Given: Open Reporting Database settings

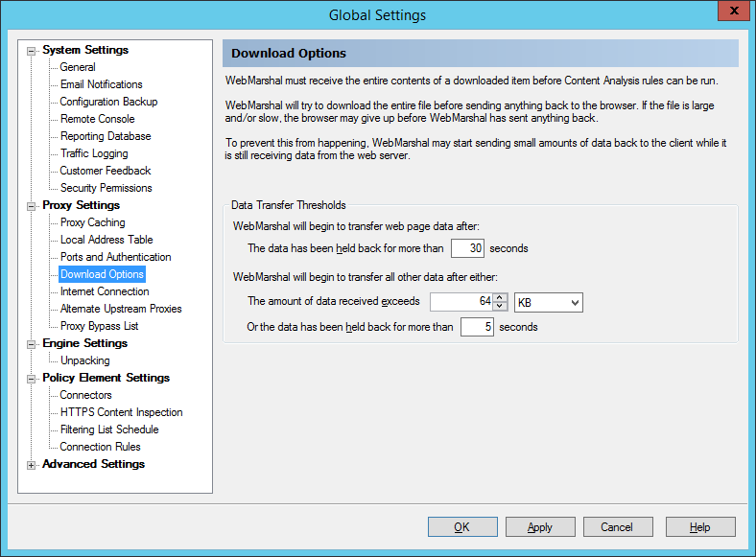Looking at the screenshot, I should pos(106,136).
